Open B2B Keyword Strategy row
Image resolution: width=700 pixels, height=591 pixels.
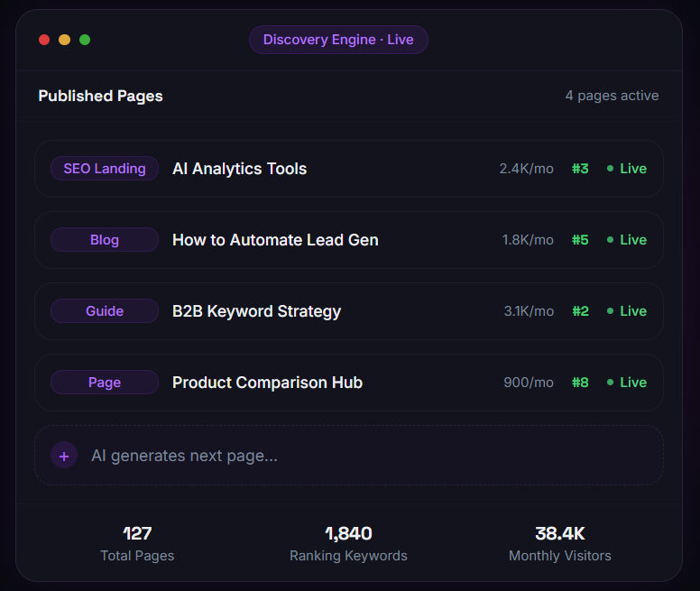click(349, 311)
